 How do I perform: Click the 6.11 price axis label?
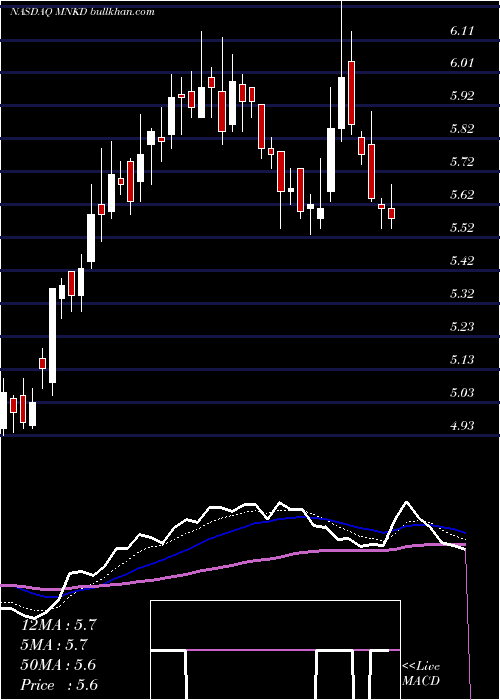click(462, 31)
